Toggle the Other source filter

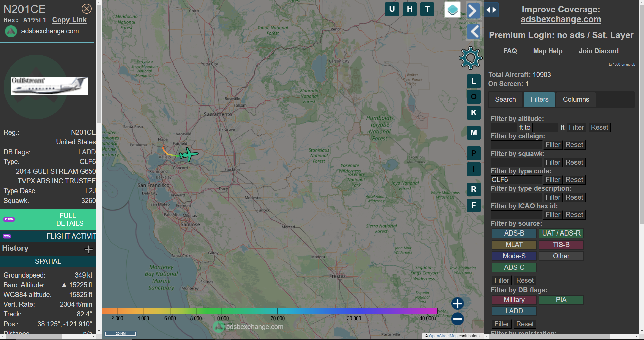click(x=561, y=256)
